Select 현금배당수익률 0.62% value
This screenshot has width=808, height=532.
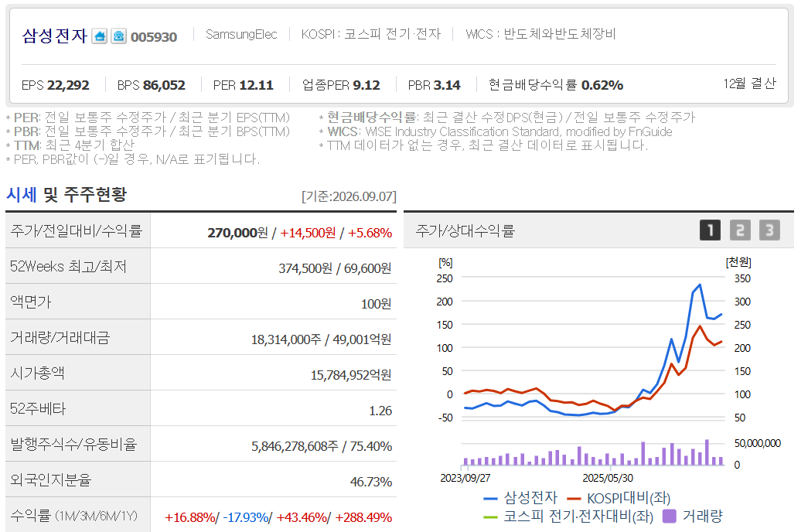(555, 84)
